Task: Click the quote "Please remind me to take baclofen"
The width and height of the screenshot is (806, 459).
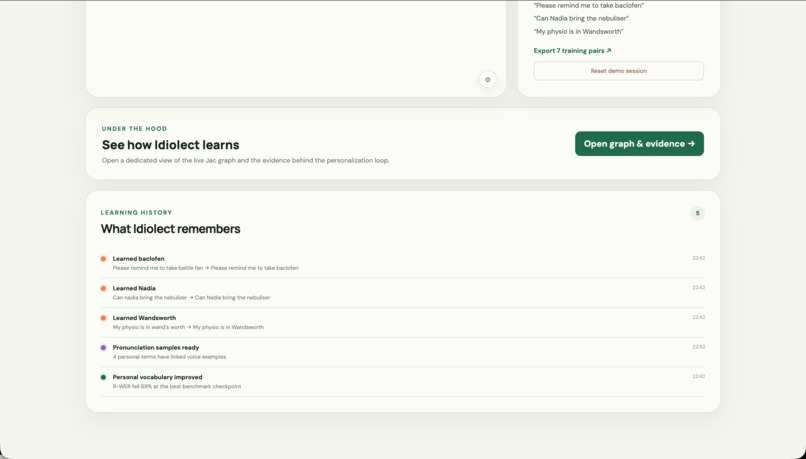Action: click(x=589, y=6)
